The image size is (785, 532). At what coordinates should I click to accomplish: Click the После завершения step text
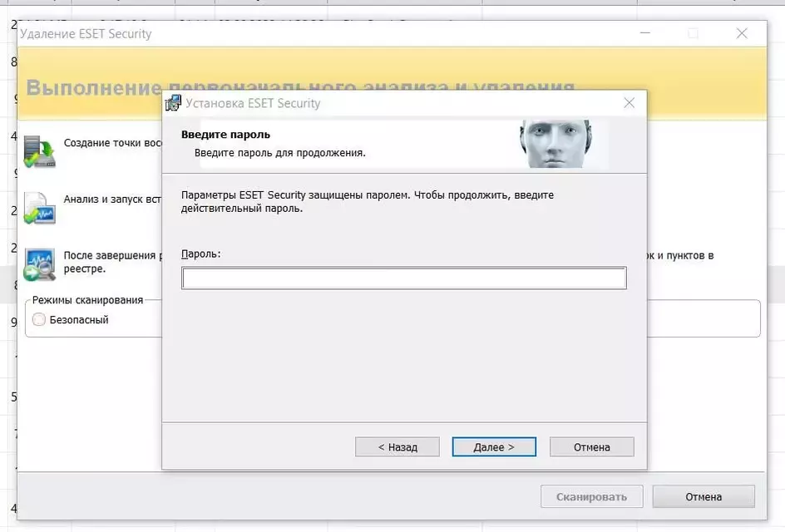tap(112, 262)
